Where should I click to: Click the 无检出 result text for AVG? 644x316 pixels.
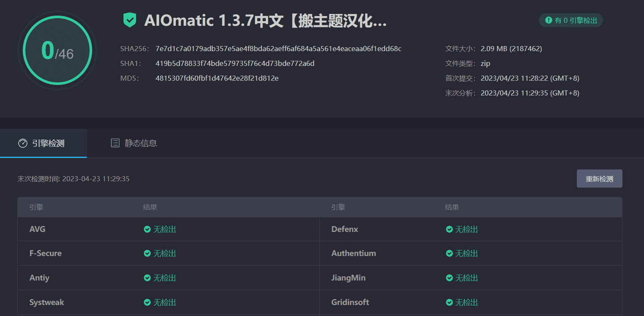(x=164, y=229)
